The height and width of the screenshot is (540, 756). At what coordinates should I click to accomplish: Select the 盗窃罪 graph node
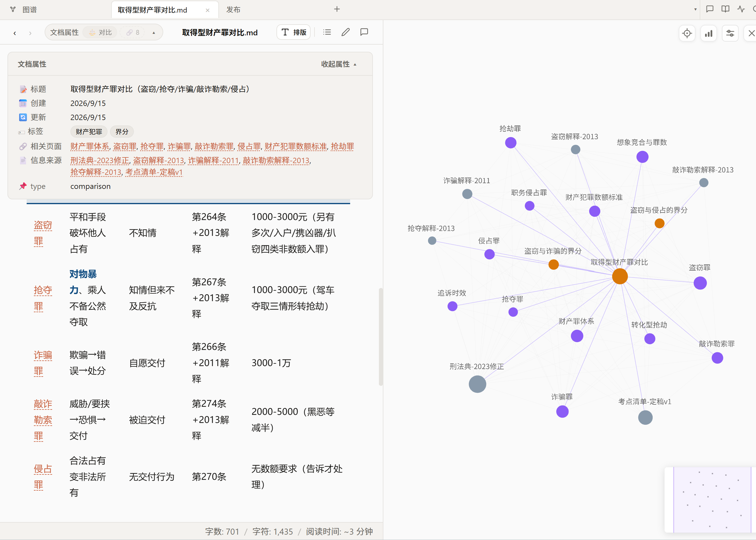(x=700, y=283)
